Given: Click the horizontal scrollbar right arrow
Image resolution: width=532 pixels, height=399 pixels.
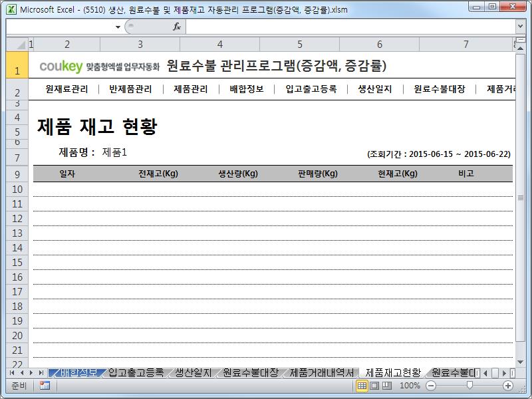Looking at the screenshot, I should (505, 373).
